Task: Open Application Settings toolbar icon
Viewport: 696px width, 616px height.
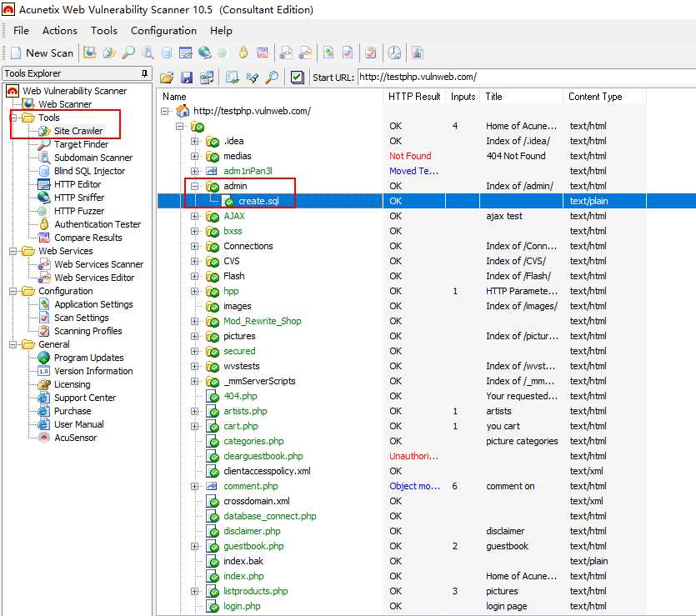Action: pos(328,53)
